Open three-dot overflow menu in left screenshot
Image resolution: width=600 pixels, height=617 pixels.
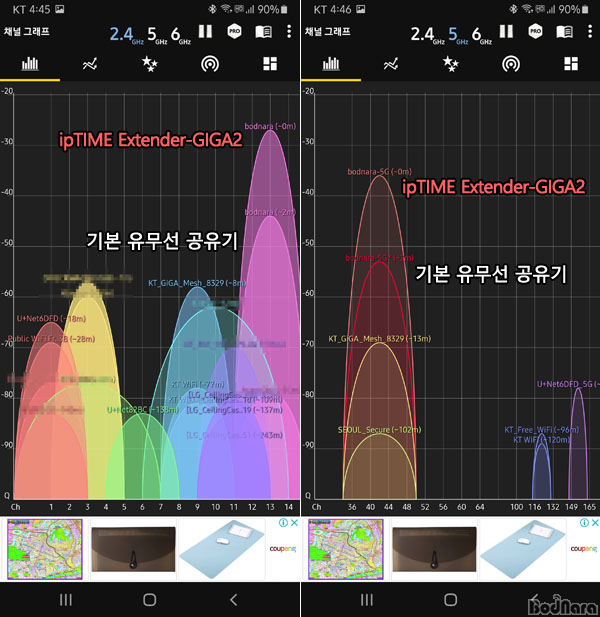[x=289, y=31]
